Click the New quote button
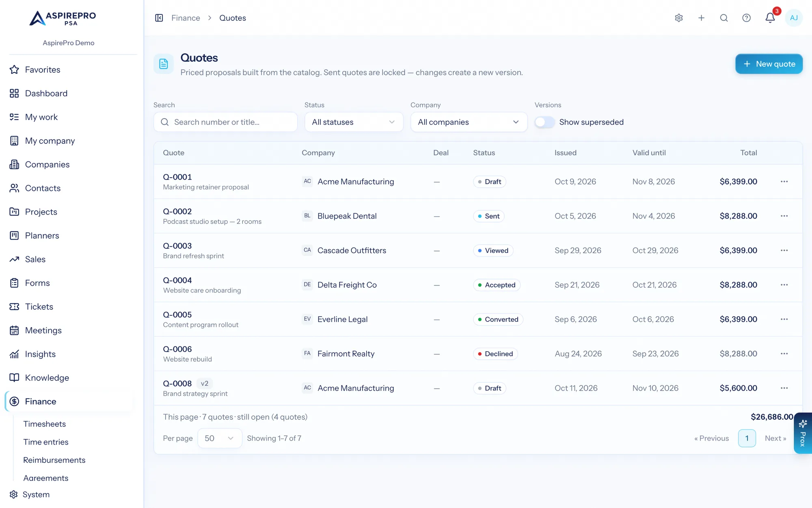Viewport: 812px width, 508px height. [769, 64]
